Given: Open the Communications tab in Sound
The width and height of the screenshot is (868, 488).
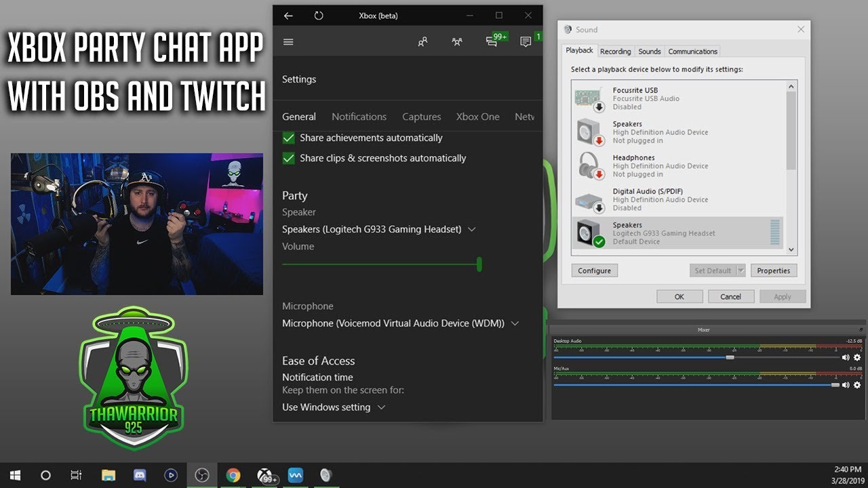Looking at the screenshot, I should (x=692, y=52).
